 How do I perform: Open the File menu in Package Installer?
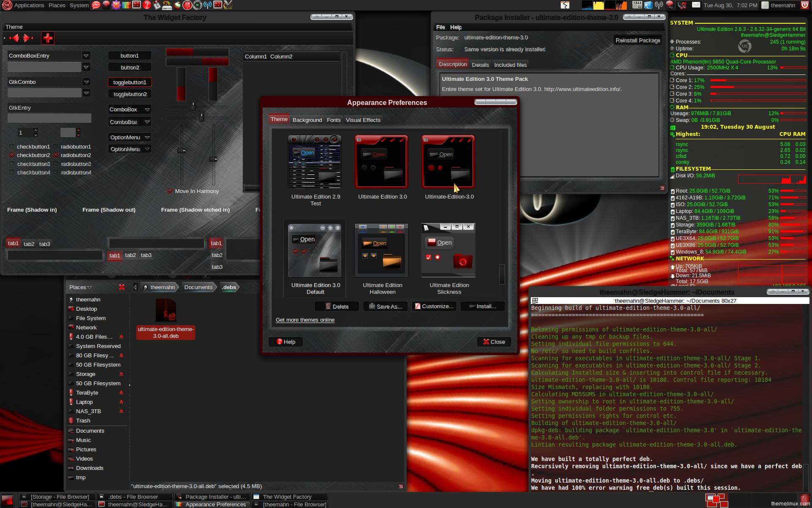441,27
